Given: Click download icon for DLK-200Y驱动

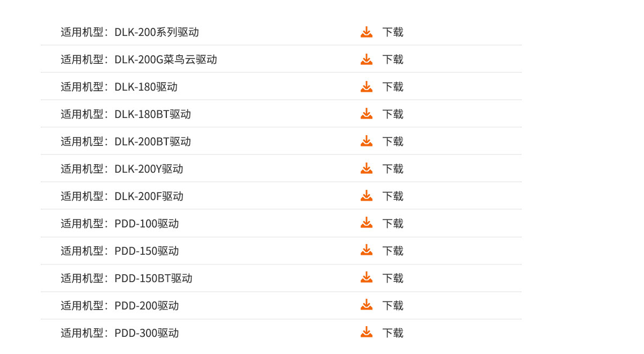Looking at the screenshot, I should tap(367, 169).
